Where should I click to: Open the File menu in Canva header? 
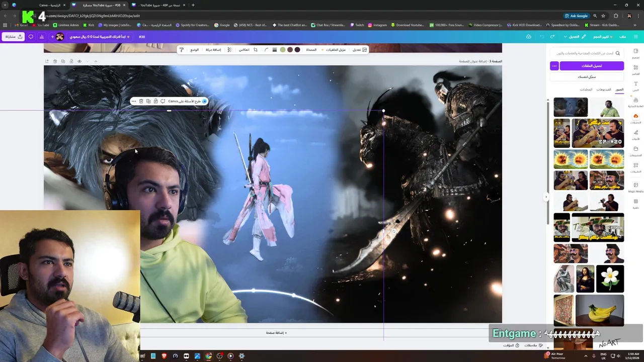(622, 37)
